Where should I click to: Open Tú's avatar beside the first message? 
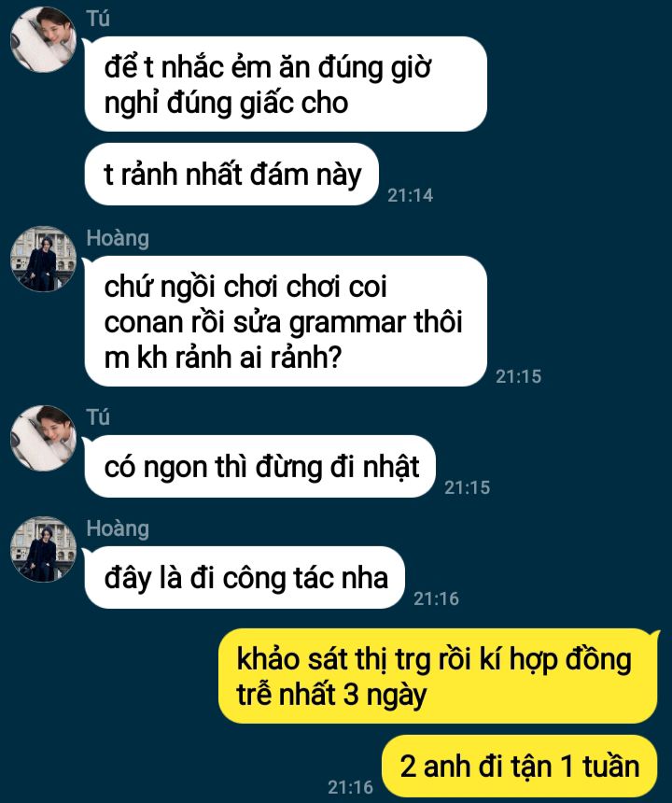pyautogui.click(x=44, y=39)
